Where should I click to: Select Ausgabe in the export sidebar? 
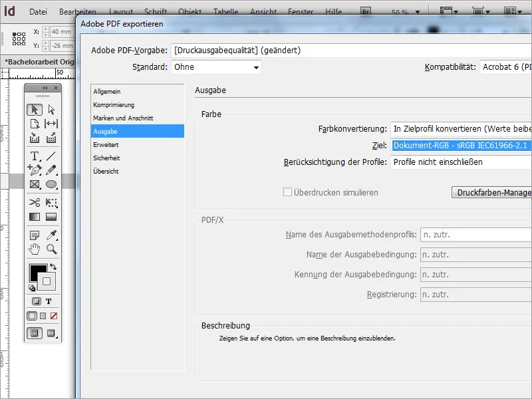(138, 131)
